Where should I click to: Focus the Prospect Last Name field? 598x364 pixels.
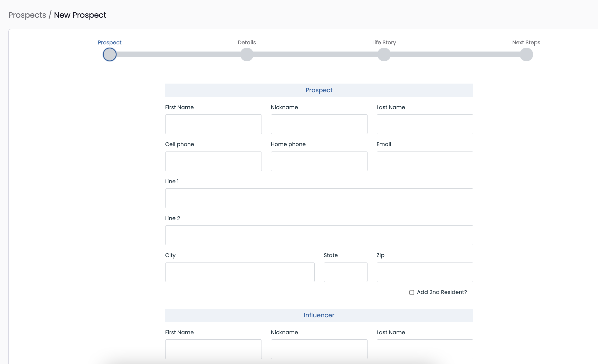point(425,124)
